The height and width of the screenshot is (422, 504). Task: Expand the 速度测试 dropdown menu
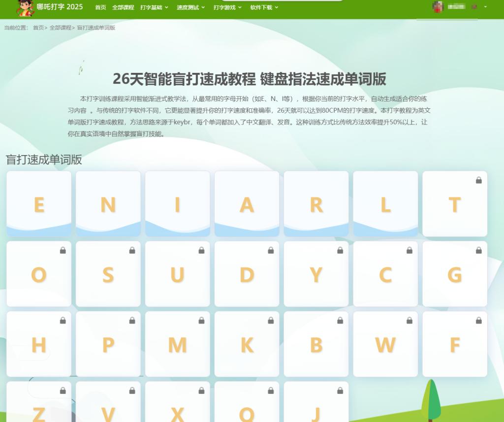pos(190,7)
